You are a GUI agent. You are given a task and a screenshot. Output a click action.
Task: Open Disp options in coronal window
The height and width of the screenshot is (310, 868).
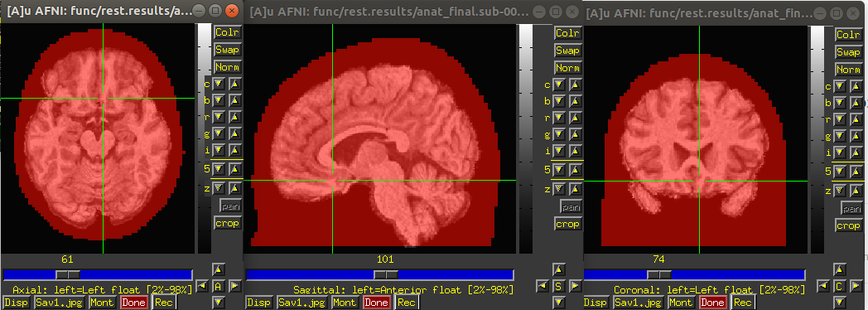point(595,303)
